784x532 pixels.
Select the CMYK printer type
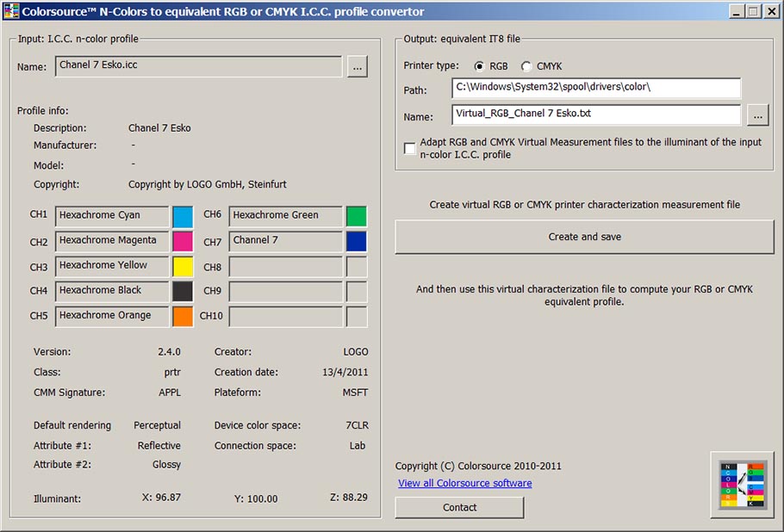tap(526, 66)
